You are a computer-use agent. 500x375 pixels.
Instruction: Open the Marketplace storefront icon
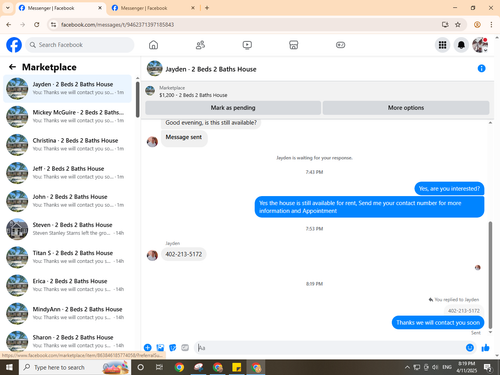[x=294, y=45]
